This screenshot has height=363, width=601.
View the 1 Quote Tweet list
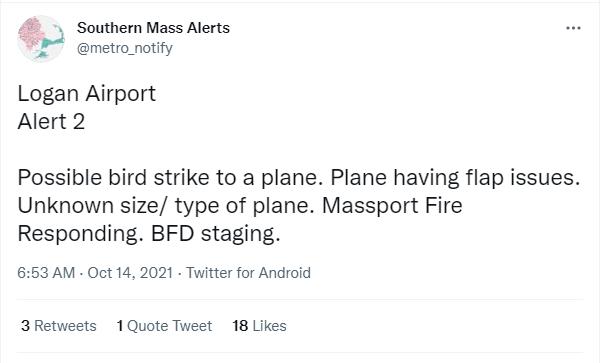164,326
